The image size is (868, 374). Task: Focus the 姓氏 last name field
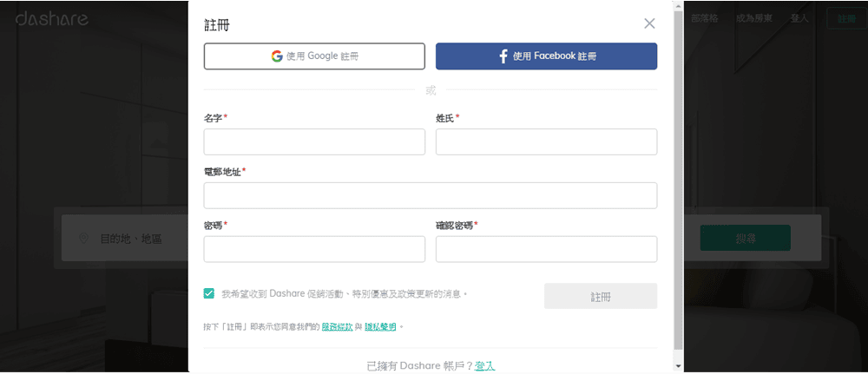(x=546, y=142)
